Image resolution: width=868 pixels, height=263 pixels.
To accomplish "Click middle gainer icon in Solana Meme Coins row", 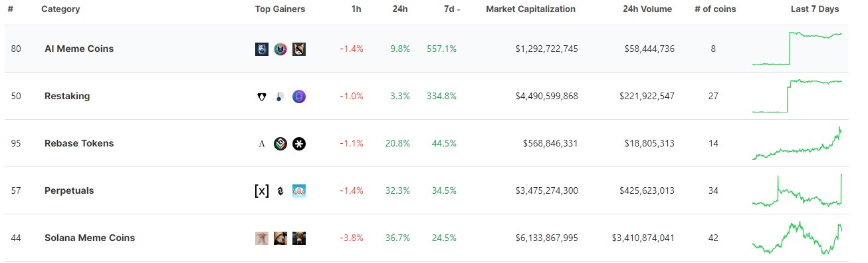I will tap(280, 238).
